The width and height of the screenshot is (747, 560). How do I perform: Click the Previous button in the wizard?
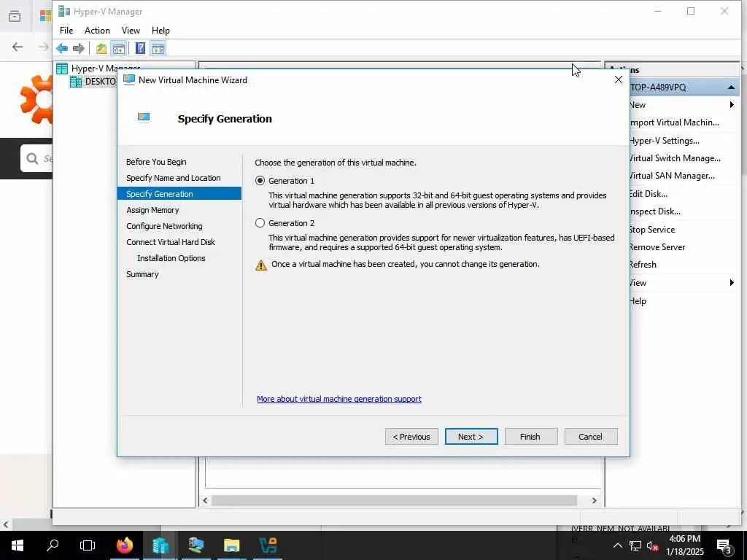[x=411, y=437]
